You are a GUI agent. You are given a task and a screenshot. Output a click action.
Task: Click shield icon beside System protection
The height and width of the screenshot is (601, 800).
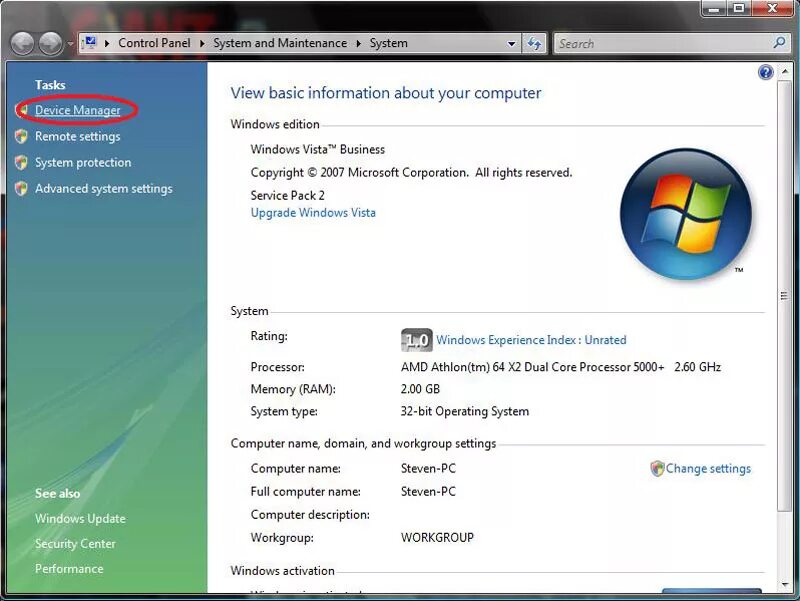pyautogui.click(x=21, y=162)
